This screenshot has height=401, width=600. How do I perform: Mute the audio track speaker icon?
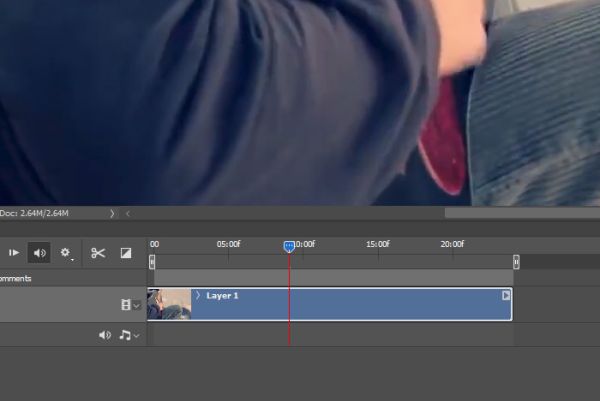click(104, 335)
